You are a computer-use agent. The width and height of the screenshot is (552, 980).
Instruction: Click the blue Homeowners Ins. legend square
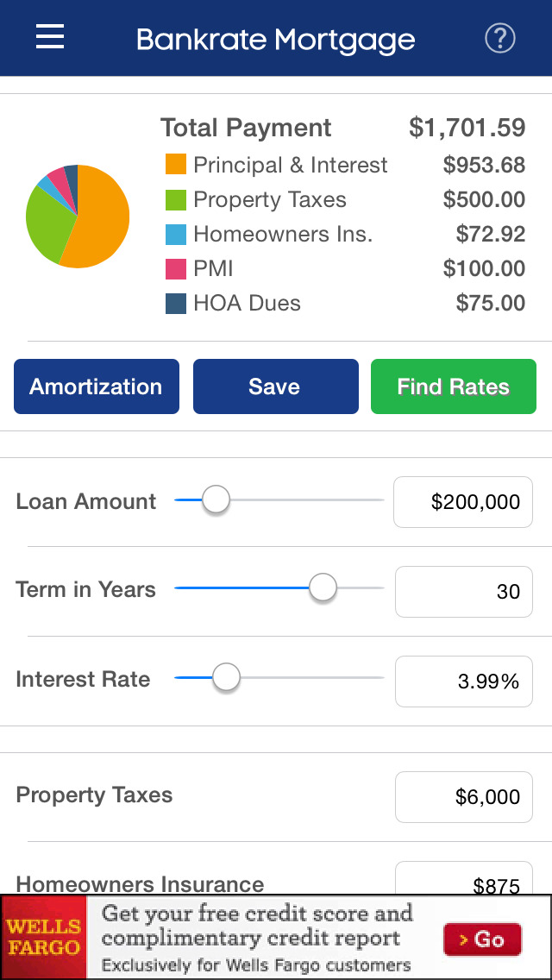pos(175,234)
